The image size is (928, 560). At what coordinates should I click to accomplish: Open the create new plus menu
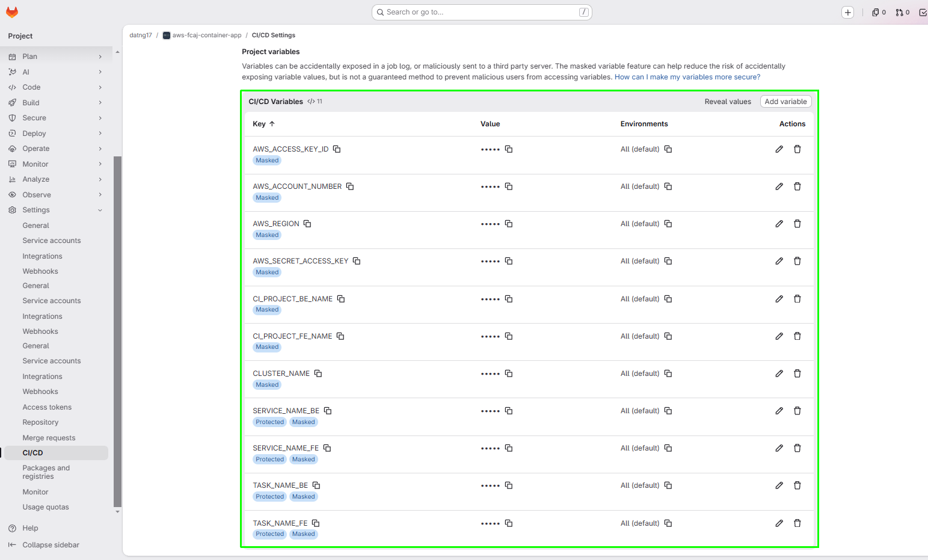[x=848, y=12]
